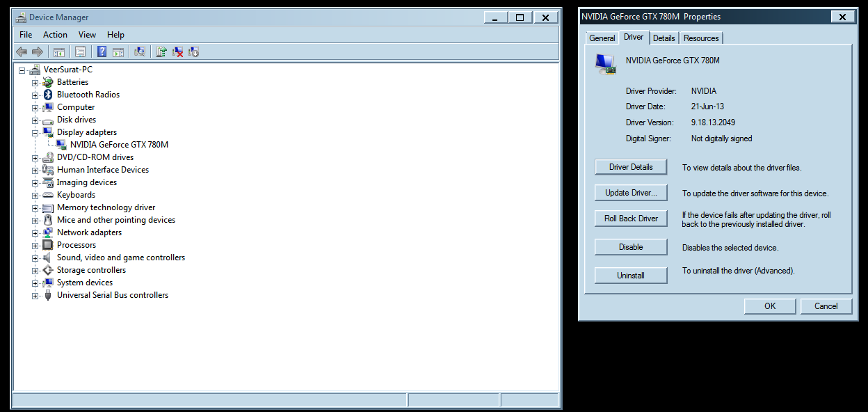Viewport: 868px width, 412px height.
Task: Toggle the Show/Hide Action Pane toolbar icon
Action: coord(118,51)
